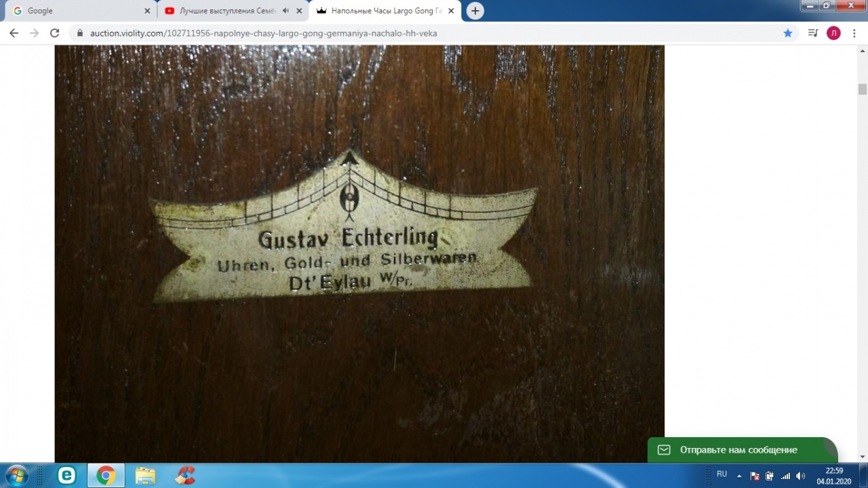Click the page scrollbar thumb
This screenshot has width=868, height=488.
[863, 89]
